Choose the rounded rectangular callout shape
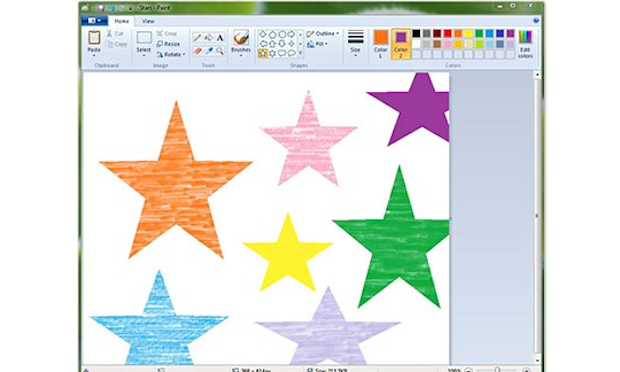 coord(282,53)
